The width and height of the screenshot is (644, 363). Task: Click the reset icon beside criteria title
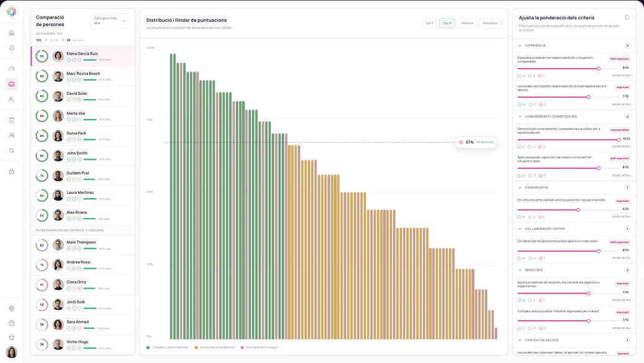[627, 17]
